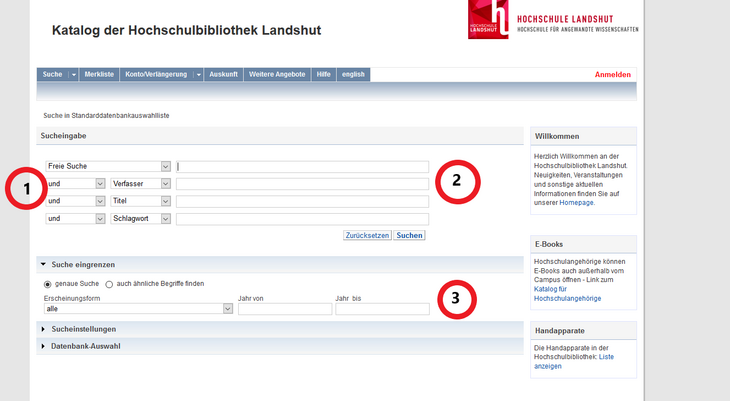Open the "Freie Suche" field type dropdown
730x401 pixels.
click(x=108, y=167)
